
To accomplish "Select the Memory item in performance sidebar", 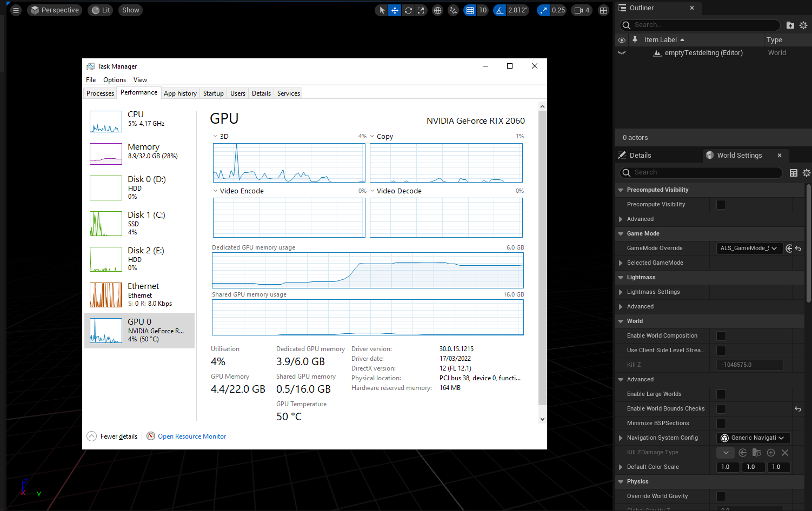I will [x=139, y=153].
